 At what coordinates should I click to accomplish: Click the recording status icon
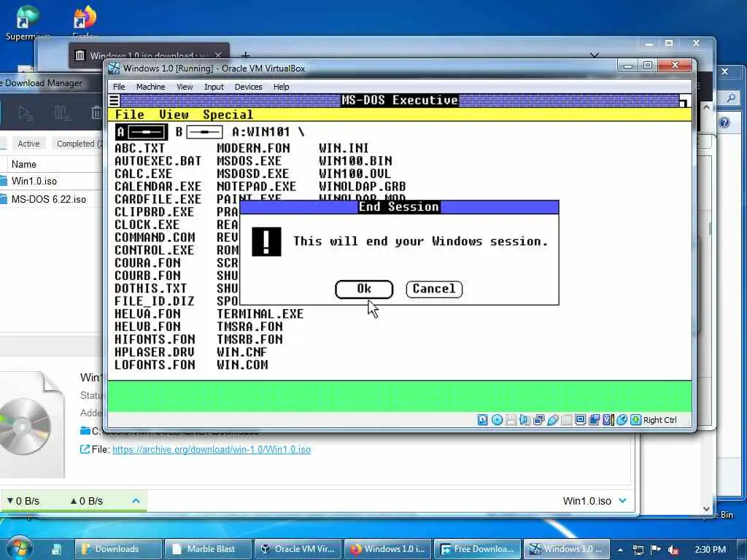(594, 419)
